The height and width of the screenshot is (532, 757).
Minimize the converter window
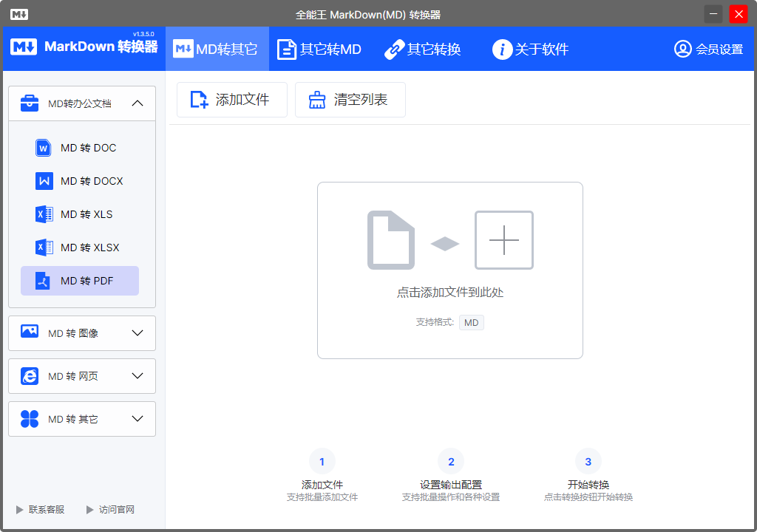point(713,14)
